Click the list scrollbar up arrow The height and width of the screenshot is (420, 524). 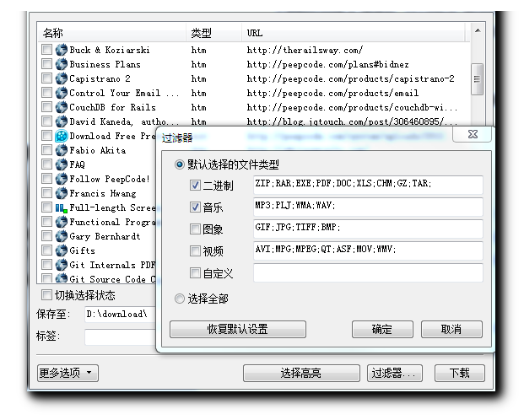(x=478, y=30)
